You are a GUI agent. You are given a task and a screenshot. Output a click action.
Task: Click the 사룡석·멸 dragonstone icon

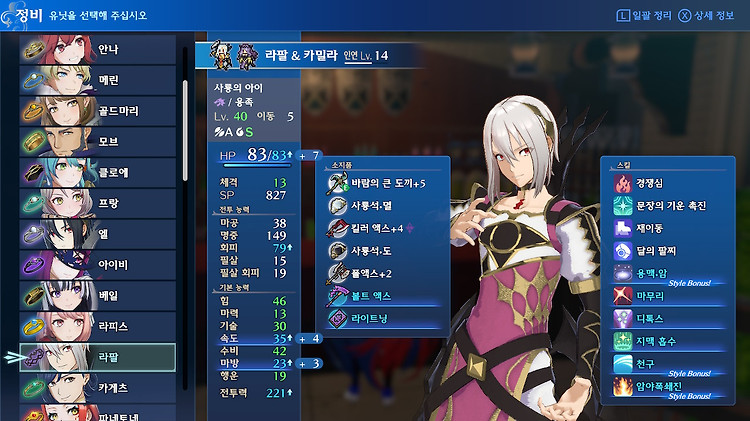tap(338, 206)
